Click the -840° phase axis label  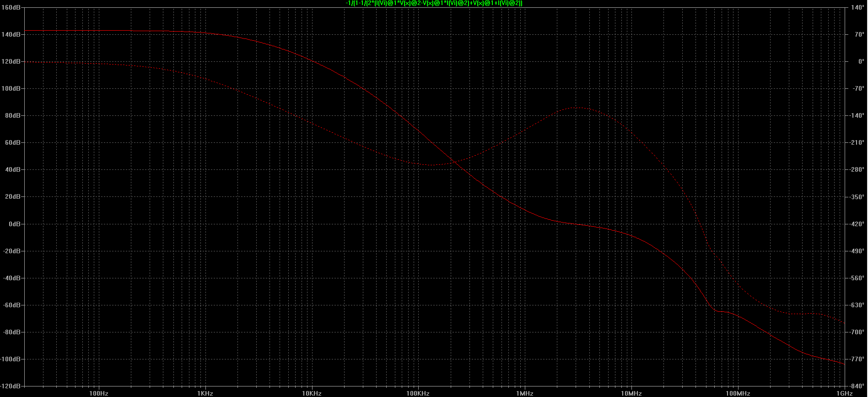[x=857, y=386]
